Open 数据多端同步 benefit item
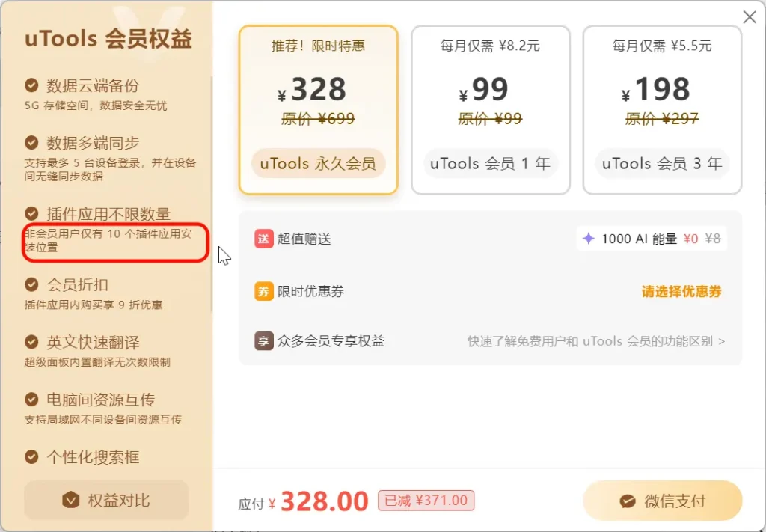Viewport: 766px width, 532px height. [93, 143]
